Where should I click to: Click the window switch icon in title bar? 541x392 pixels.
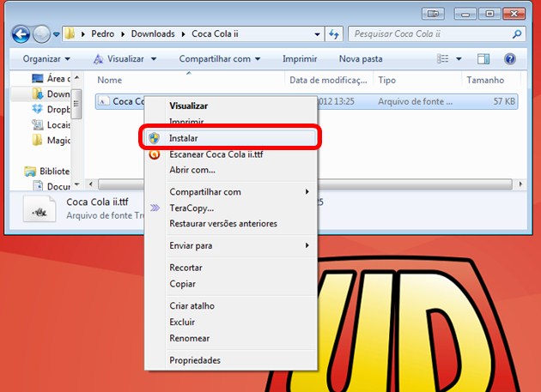433,14
